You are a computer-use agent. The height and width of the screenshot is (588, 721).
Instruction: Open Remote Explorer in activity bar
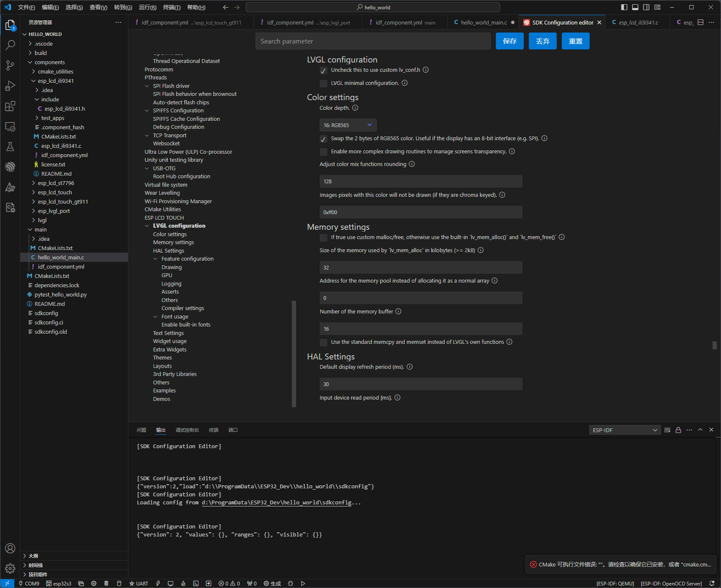pos(10,126)
